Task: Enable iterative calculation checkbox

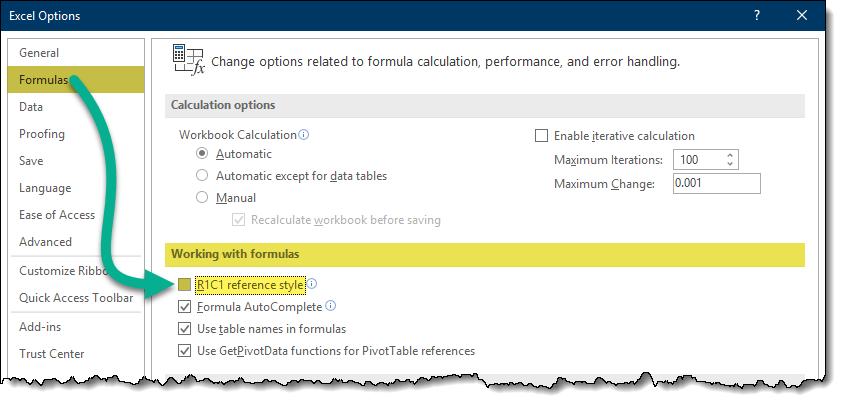Action: click(x=542, y=136)
